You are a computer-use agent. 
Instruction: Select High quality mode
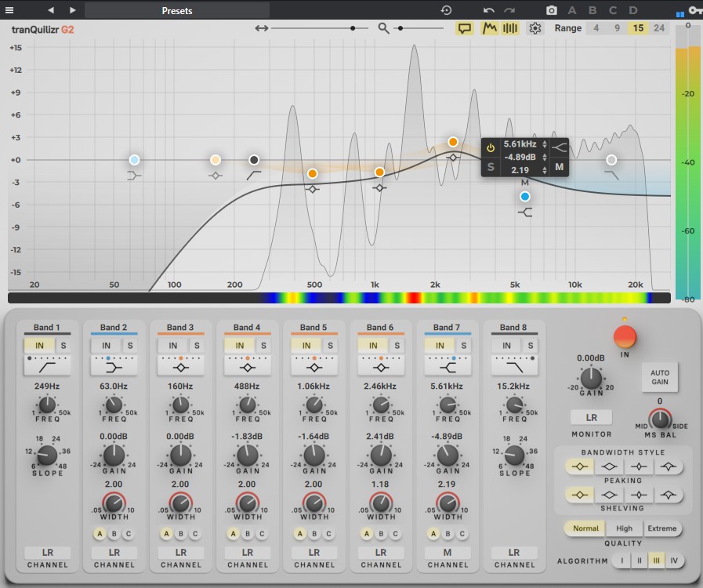624,528
